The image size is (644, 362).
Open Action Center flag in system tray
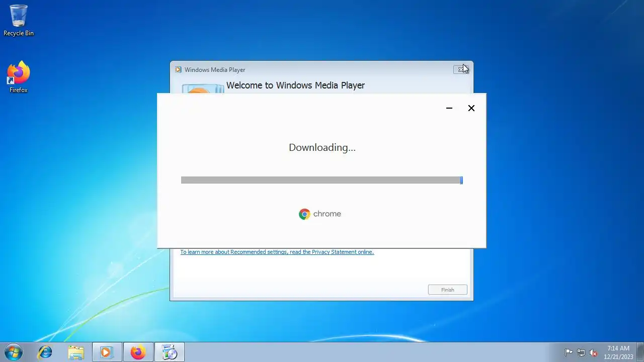pos(569,352)
